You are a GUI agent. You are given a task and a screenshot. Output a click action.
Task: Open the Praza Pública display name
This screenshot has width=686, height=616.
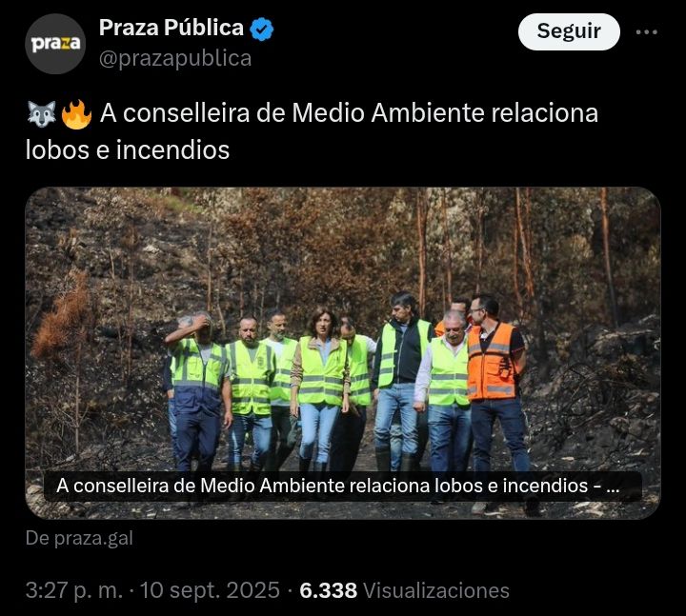point(171,28)
